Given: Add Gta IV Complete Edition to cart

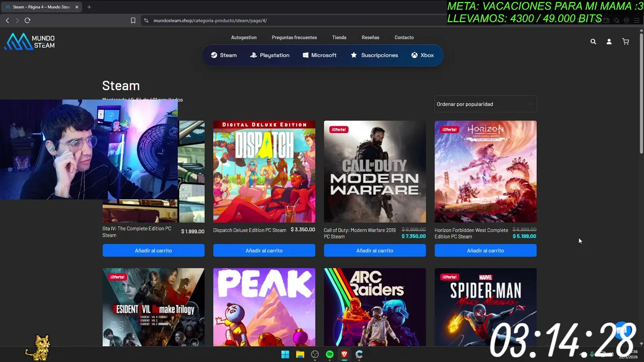Looking at the screenshot, I should coord(153,250).
